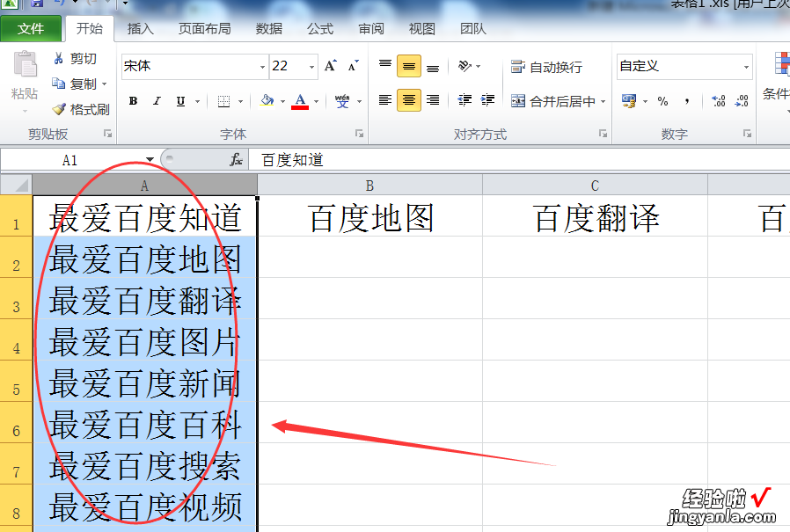Switch to the View (视图) tab
790x532 pixels.
[422, 29]
